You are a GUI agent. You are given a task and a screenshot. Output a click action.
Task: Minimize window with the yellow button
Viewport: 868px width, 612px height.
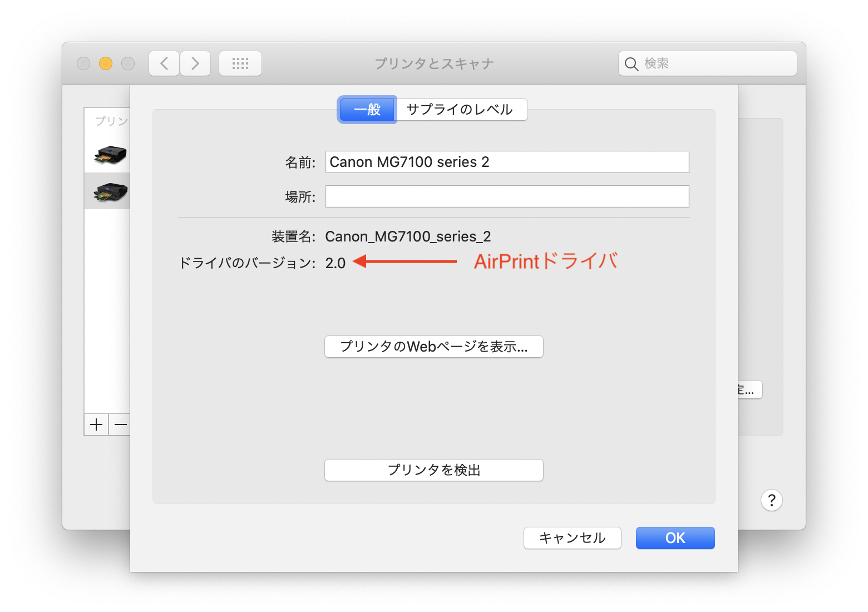click(x=106, y=63)
